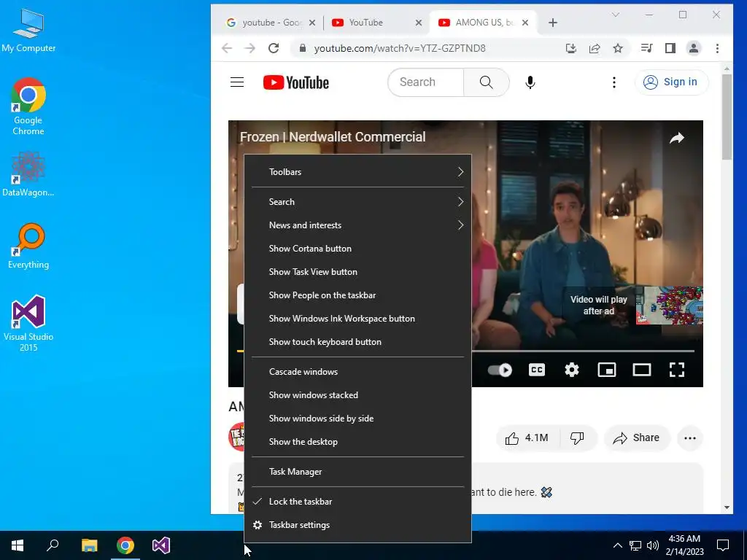Select Visual Studio 2015 desktop icon
This screenshot has width=747, height=560.
coord(28,324)
